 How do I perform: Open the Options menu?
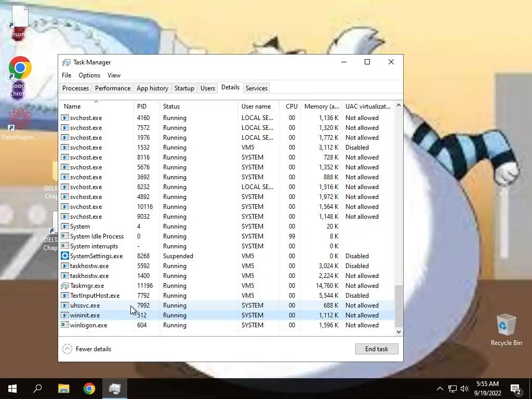89,75
